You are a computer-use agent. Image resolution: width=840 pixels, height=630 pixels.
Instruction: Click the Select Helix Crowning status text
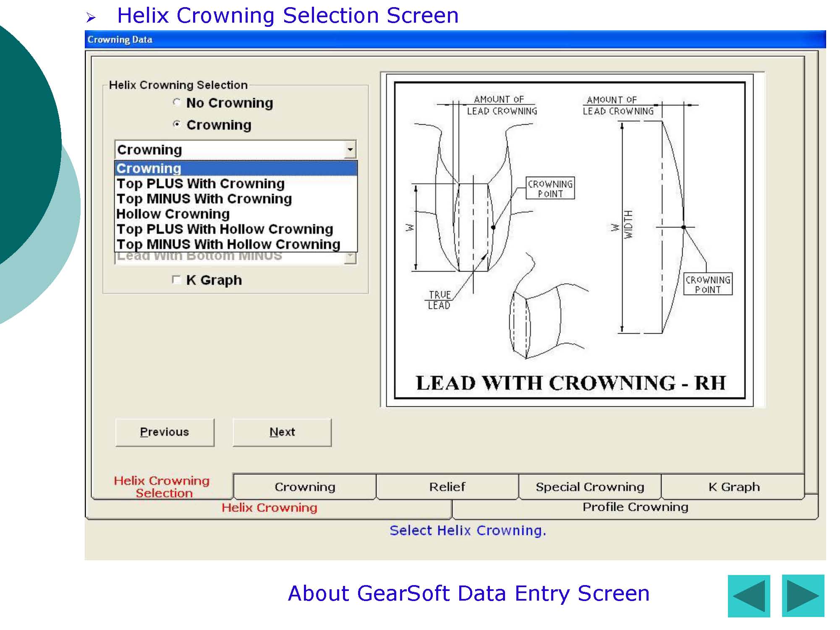pos(468,531)
